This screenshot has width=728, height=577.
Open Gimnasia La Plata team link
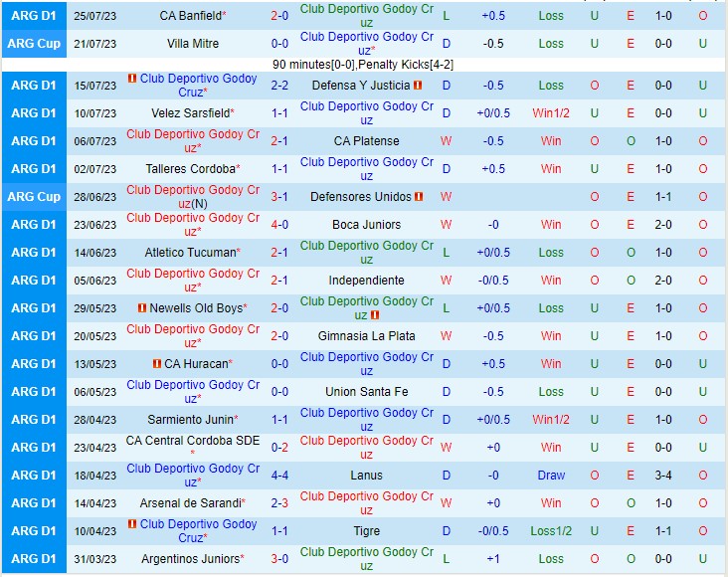pyautogui.click(x=366, y=336)
